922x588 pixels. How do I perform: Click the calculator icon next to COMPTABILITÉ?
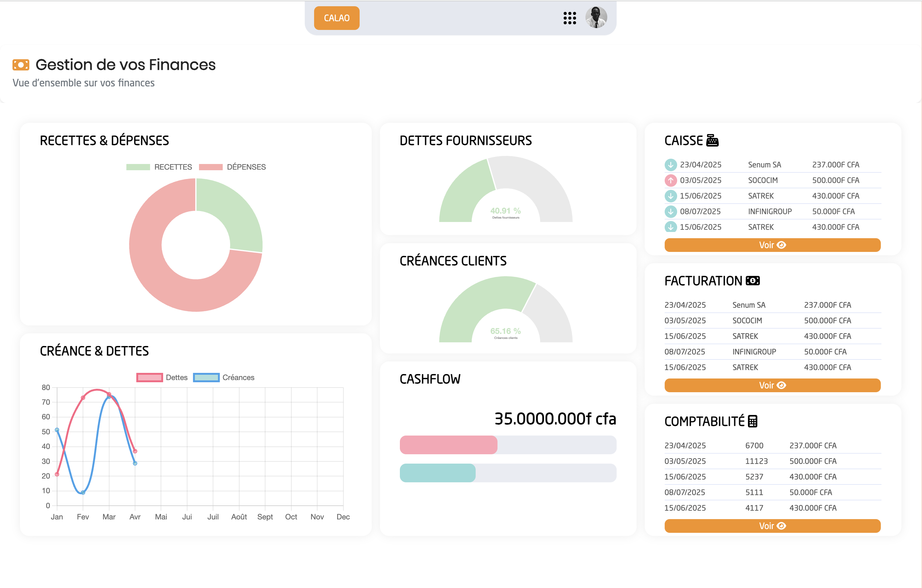point(752,421)
